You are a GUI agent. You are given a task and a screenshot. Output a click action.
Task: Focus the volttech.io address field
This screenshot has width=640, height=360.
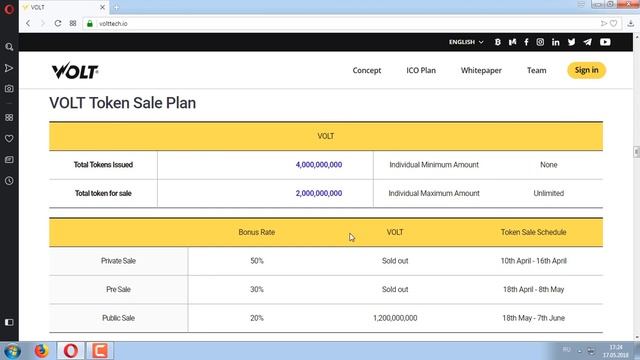click(343, 24)
